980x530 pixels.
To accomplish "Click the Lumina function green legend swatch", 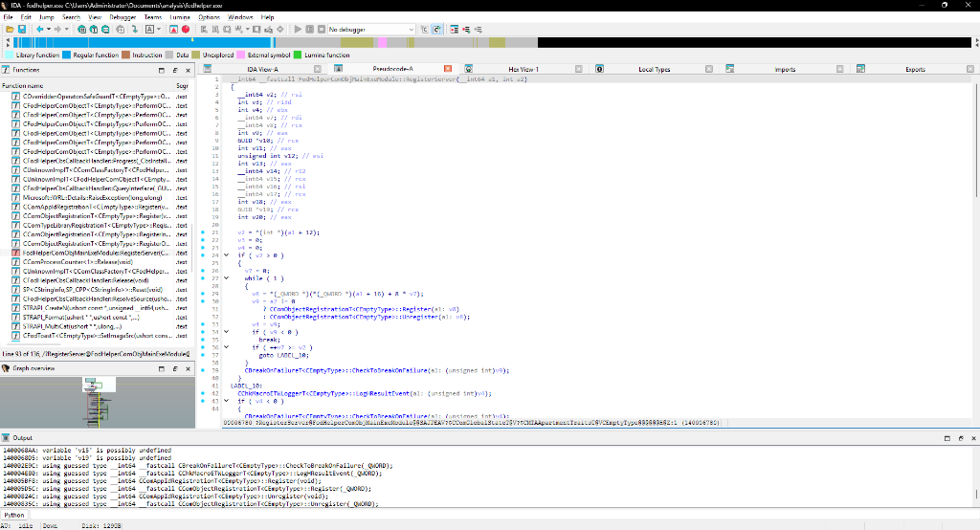I will tap(298, 55).
